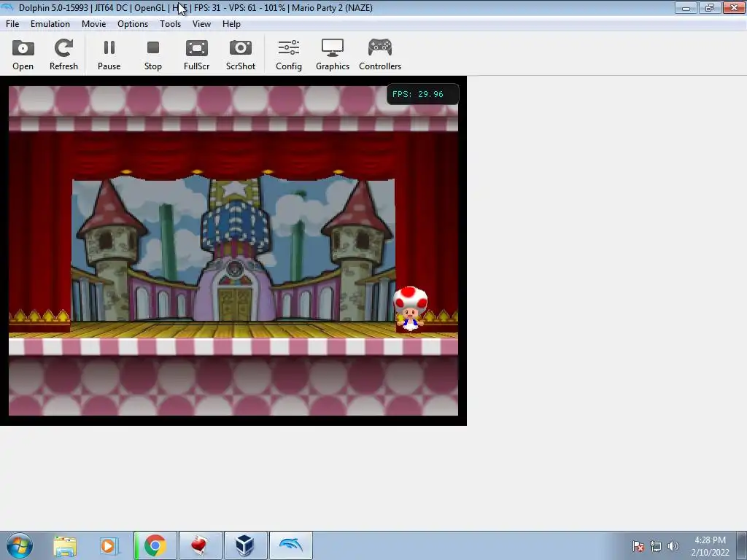The width and height of the screenshot is (747, 560).
Task: Open the Config settings
Action: pyautogui.click(x=289, y=54)
